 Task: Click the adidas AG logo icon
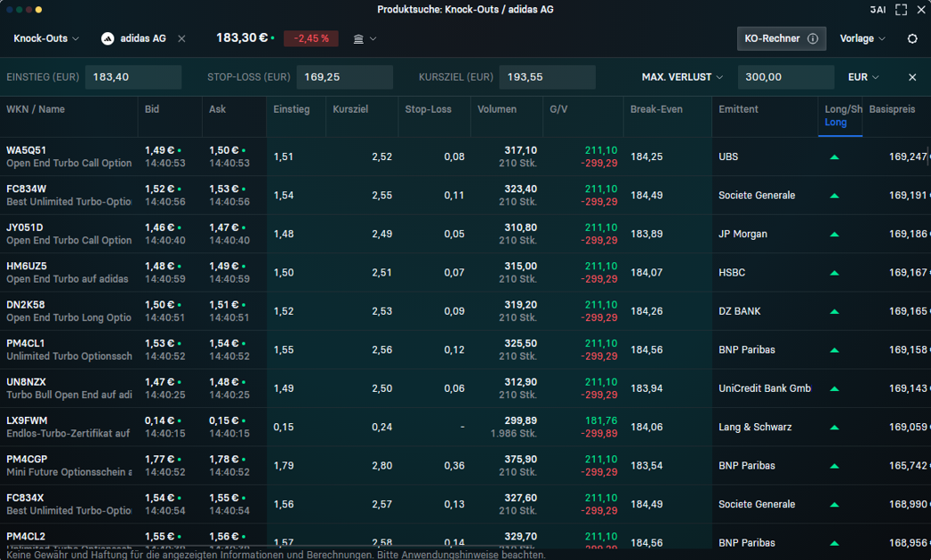(x=108, y=38)
